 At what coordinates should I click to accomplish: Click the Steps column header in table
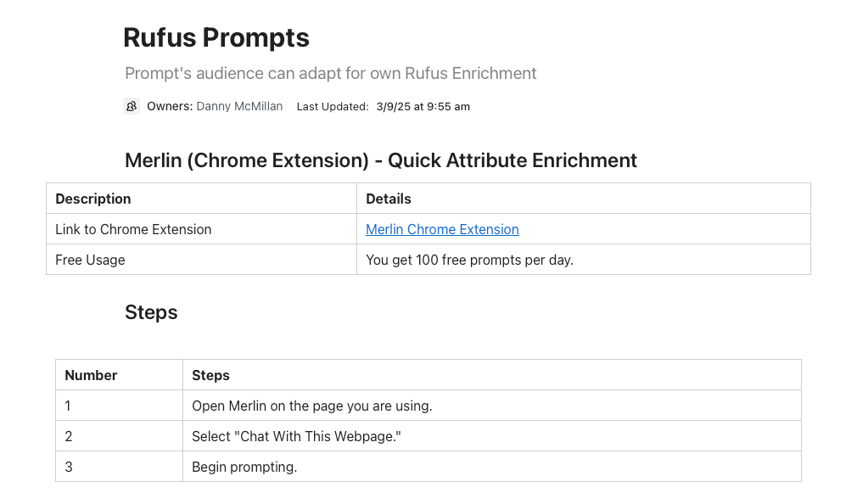tap(210, 375)
